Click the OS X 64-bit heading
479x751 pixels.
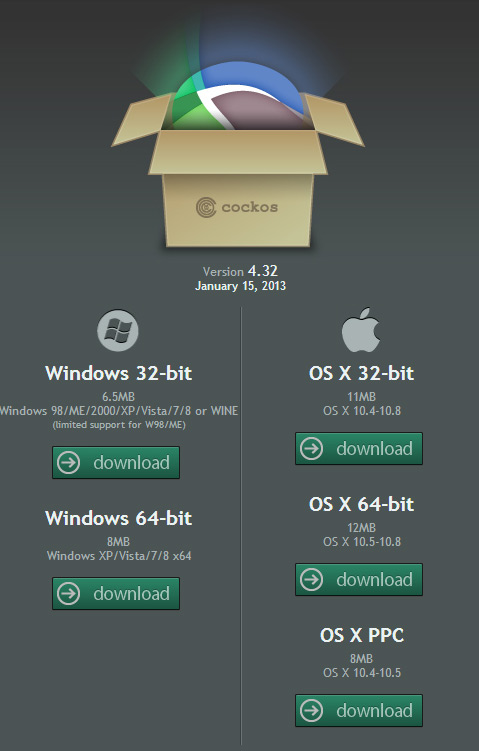361,504
